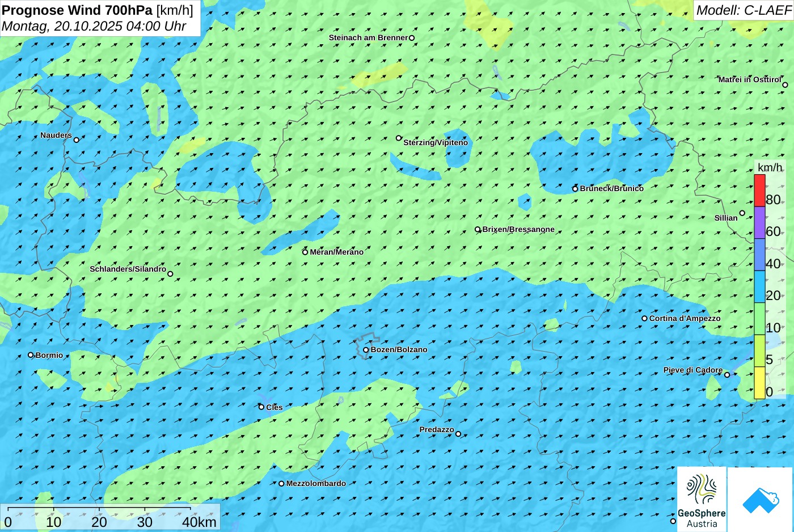Click the Nauders location marker
The height and width of the screenshot is (532, 794).
click(77, 140)
